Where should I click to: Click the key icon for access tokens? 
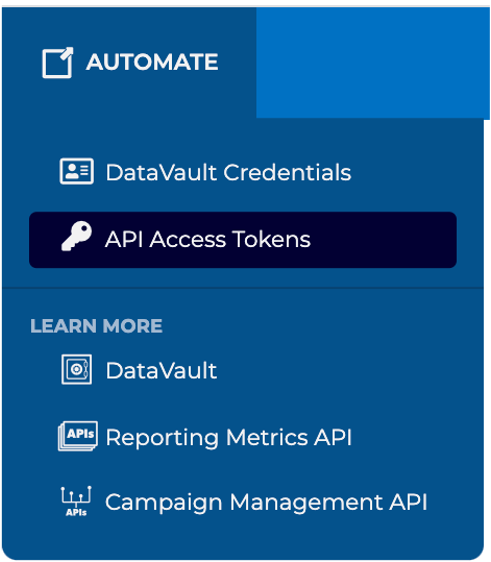(x=76, y=236)
